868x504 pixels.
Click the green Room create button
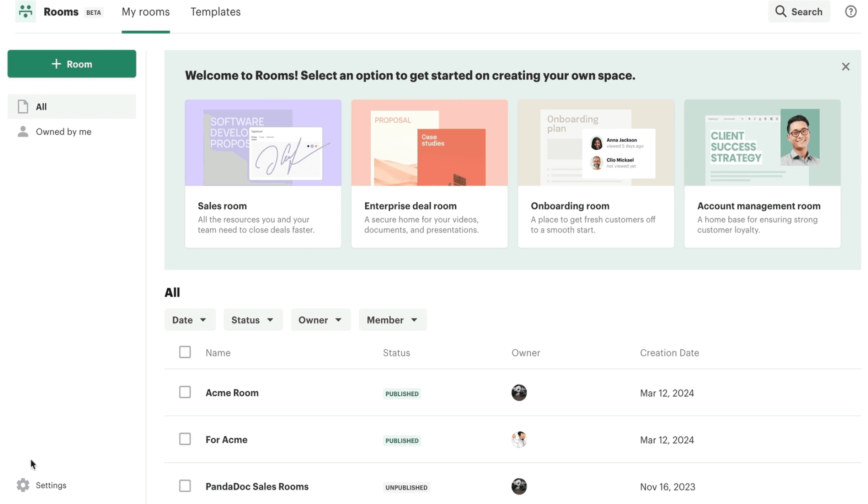coord(72,64)
